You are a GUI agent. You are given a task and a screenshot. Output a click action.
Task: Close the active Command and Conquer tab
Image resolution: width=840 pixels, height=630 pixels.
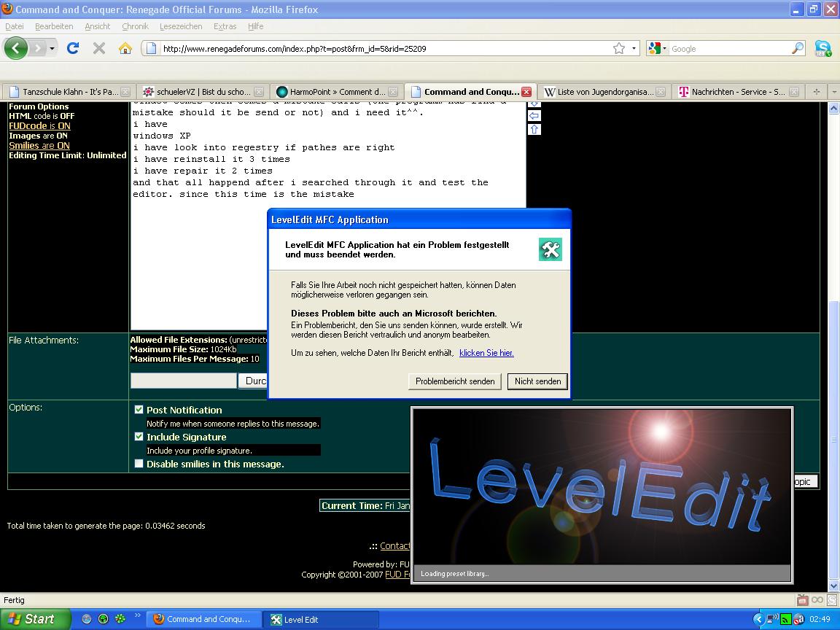(x=526, y=92)
